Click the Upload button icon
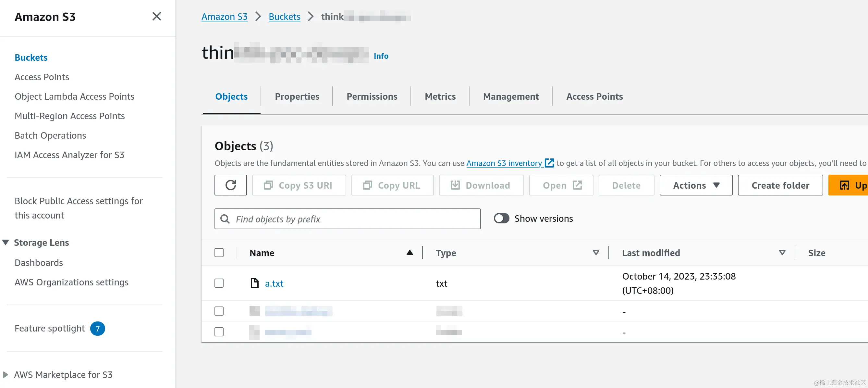The image size is (868, 388). (x=844, y=185)
